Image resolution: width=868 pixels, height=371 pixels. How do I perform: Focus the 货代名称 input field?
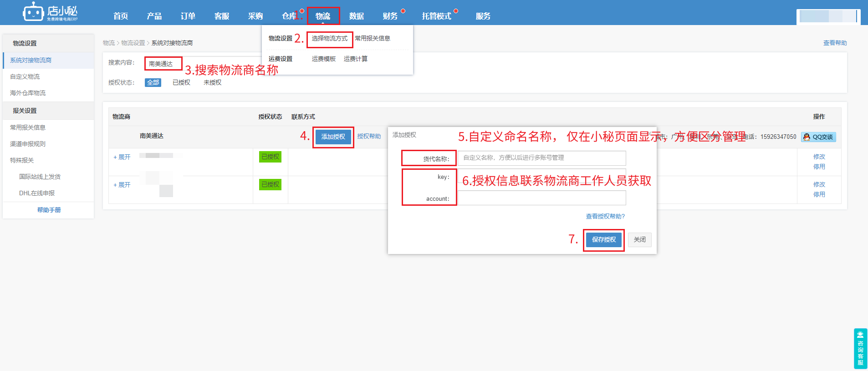click(x=541, y=158)
